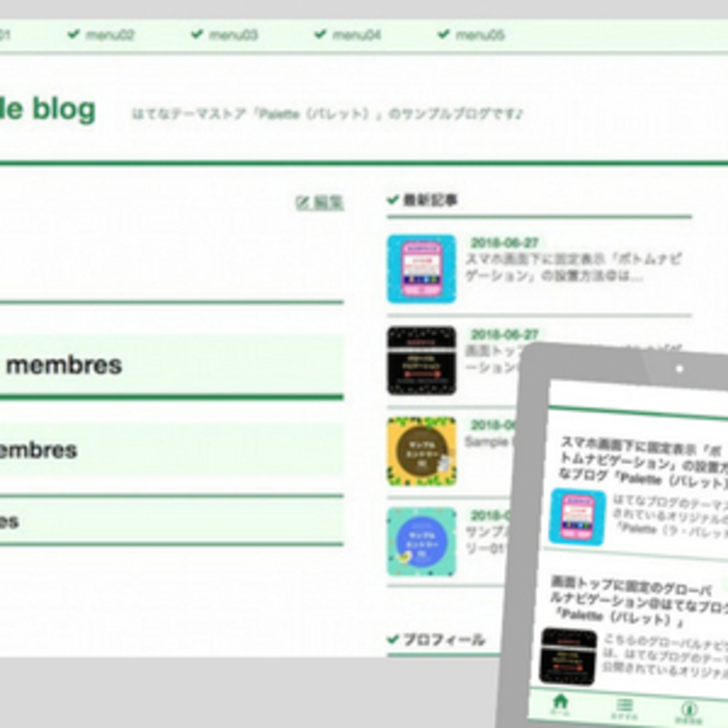Click the 編集 edit link
The height and width of the screenshot is (728, 728).
click(x=328, y=202)
